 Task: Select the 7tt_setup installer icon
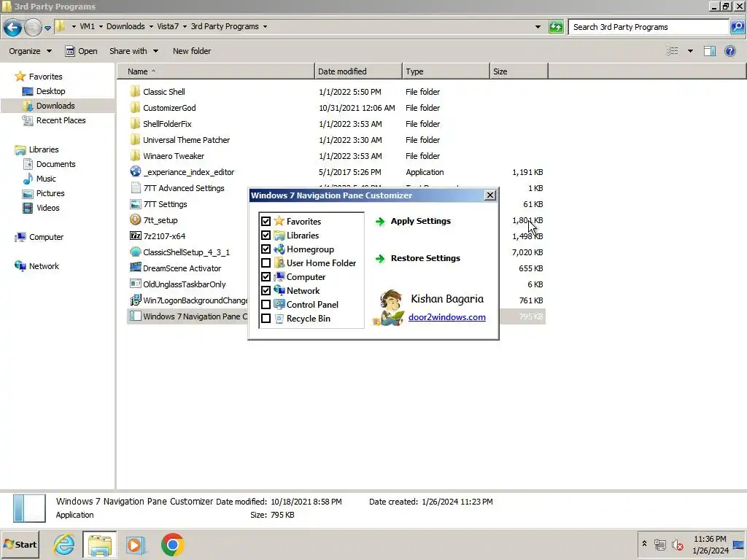(x=135, y=219)
